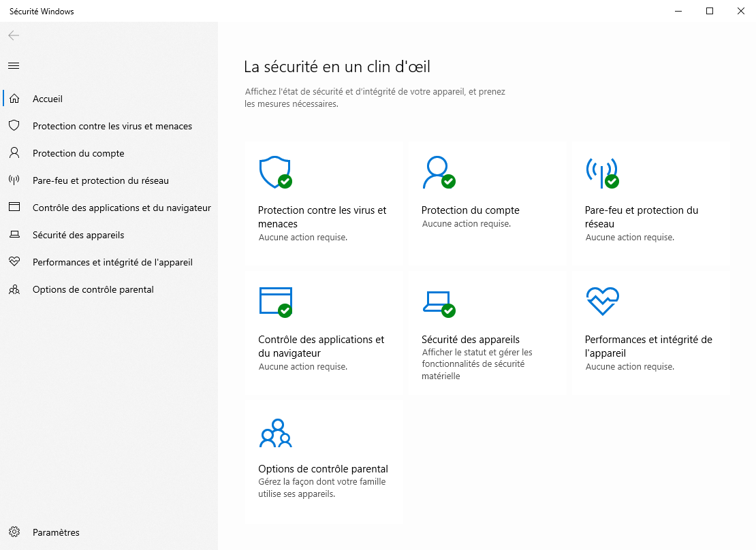The width and height of the screenshot is (756, 550).
Task: Close the Sécurité Windows window
Action: click(740, 11)
